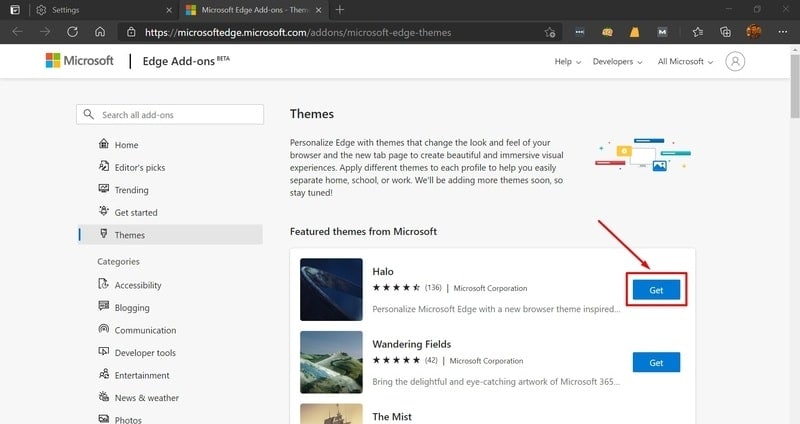Viewport: 800px width, 424px height.
Task: Switch to the Settings tab
Action: coord(105,10)
